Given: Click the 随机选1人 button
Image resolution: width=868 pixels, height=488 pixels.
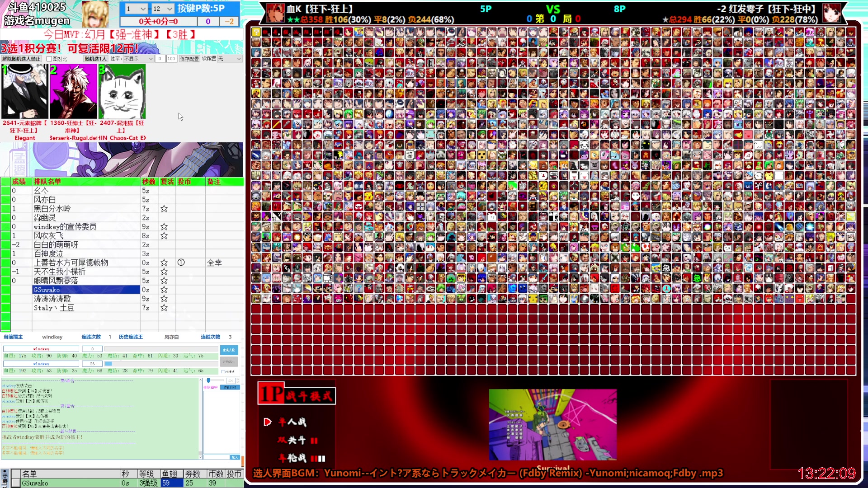Looking at the screenshot, I should click(96, 59).
